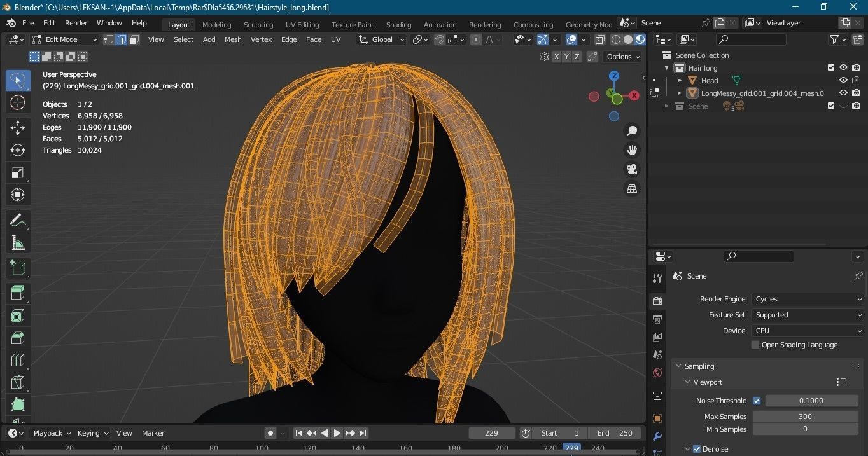This screenshot has height=456, width=868.
Task: Select the Move tool in the toolbar
Action: click(18, 127)
